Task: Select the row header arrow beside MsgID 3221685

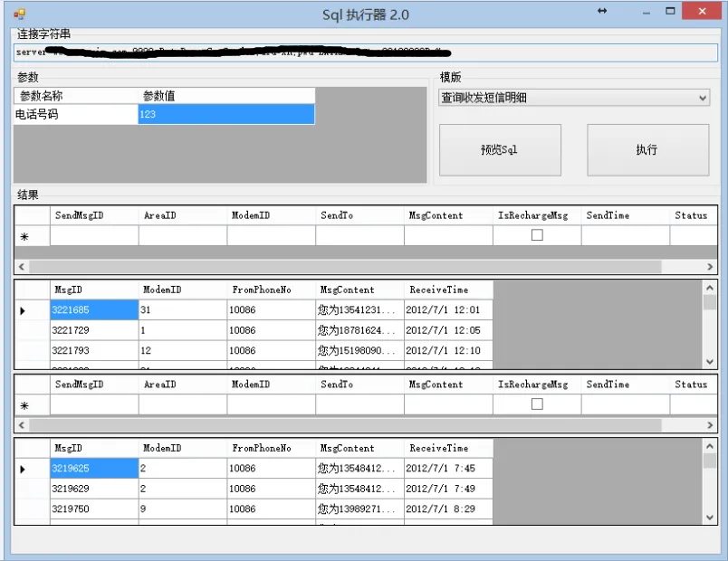Action: click(x=24, y=310)
